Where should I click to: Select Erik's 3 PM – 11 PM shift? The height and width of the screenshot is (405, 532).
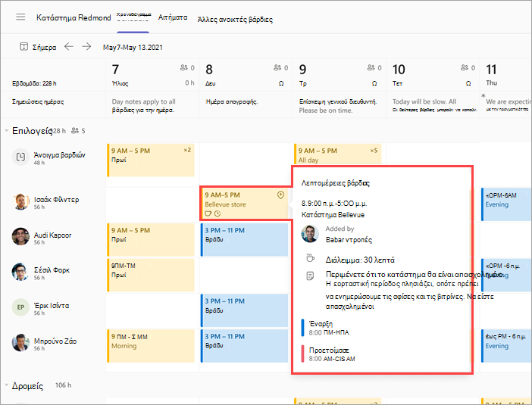tap(244, 310)
